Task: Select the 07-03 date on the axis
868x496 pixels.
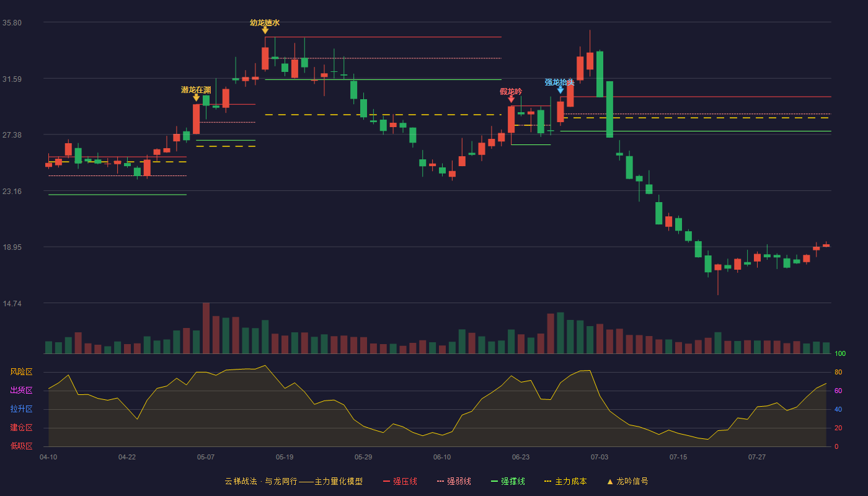Action: coord(600,457)
